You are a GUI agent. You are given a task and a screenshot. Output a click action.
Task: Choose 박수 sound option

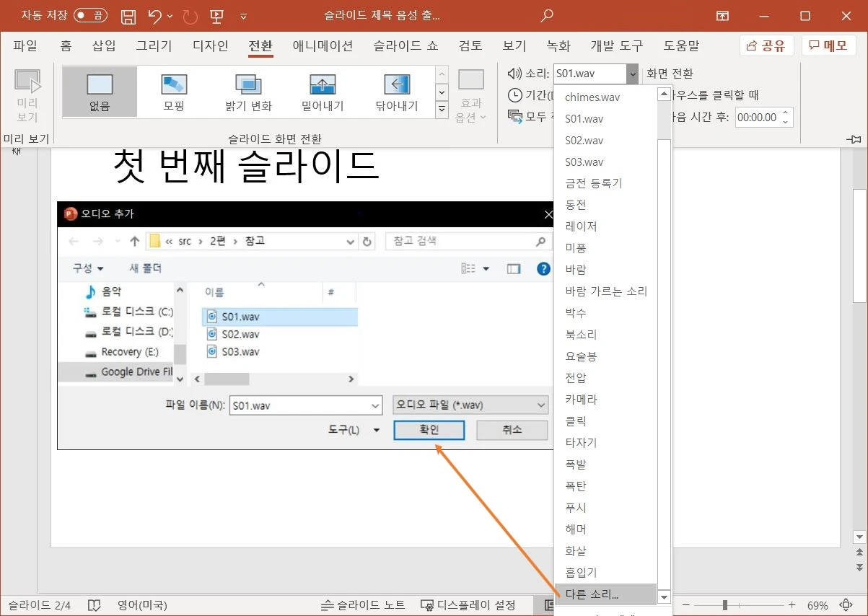606,313
